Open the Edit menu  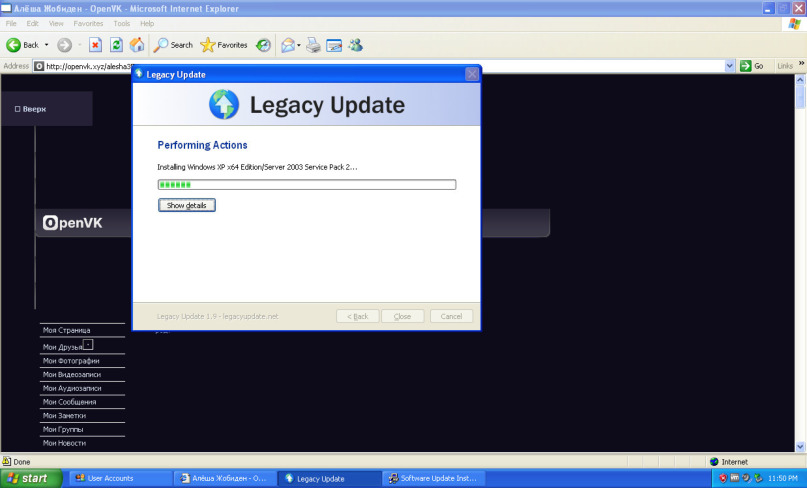pos(32,24)
